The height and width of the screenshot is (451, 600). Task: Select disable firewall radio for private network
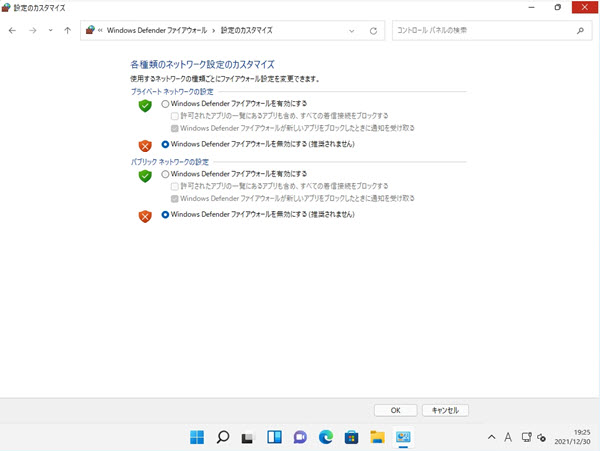point(165,144)
